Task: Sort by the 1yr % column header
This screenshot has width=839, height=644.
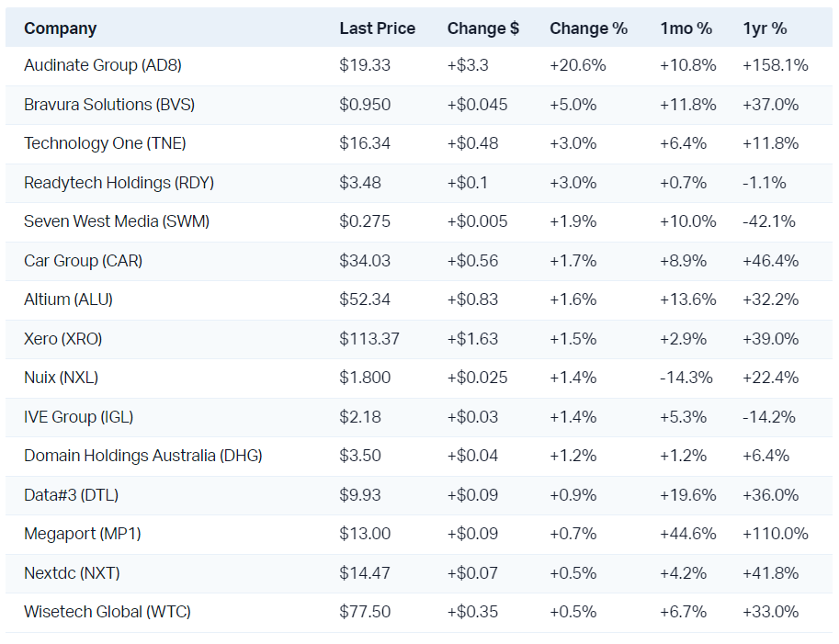Action: tap(765, 28)
